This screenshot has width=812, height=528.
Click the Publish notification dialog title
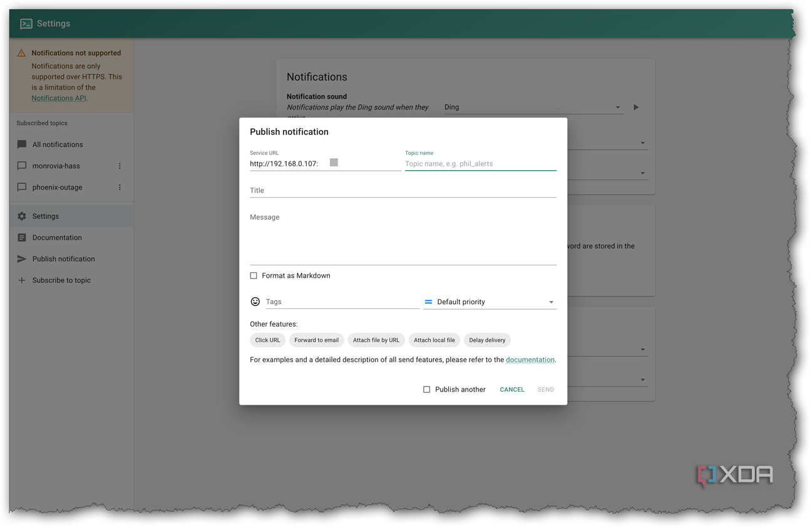coord(289,132)
